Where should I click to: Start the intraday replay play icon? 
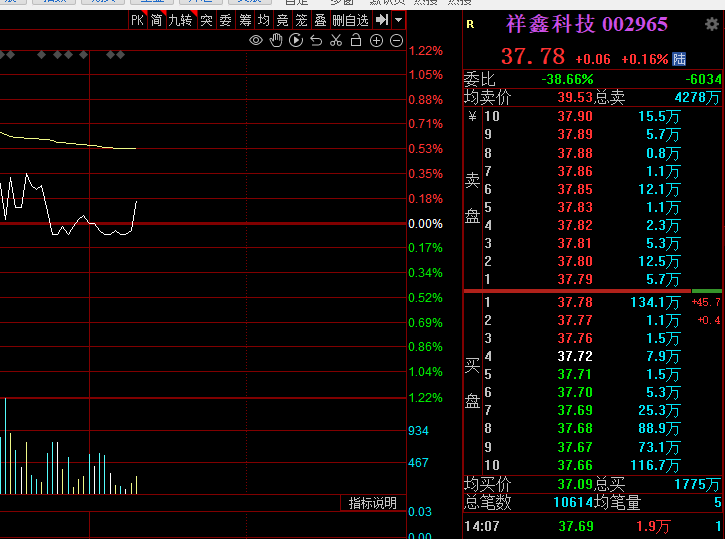click(296, 40)
